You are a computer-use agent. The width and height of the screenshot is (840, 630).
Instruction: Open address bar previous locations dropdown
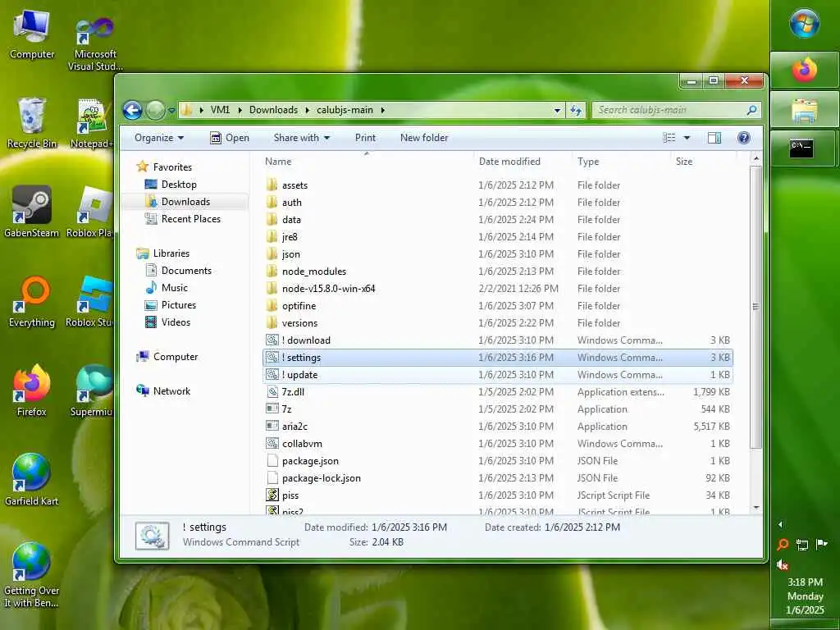[557, 111]
